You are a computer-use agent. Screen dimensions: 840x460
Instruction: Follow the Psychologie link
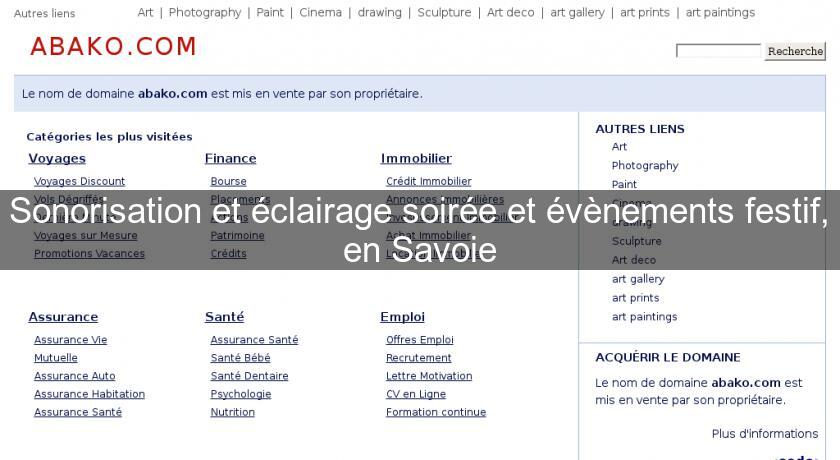[x=241, y=394]
